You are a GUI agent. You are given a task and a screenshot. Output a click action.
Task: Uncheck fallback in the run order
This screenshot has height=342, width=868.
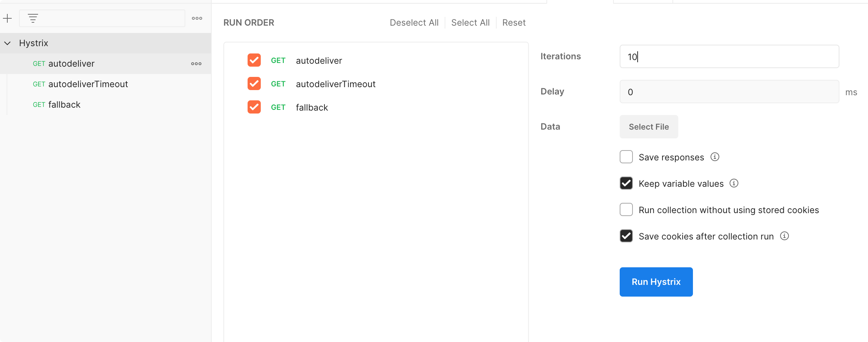pos(254,107)
